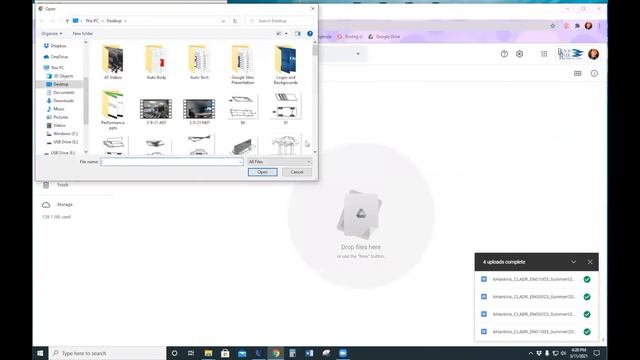Click the Open button
This screenshot has height=360, width=640.
[x=262, y=172]
